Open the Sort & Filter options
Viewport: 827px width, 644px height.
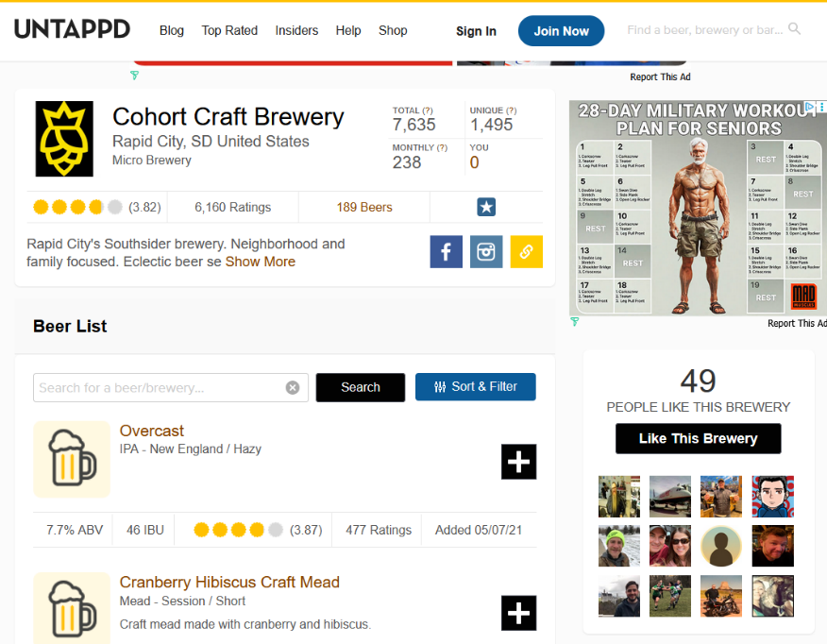click(x=475, y=386)
